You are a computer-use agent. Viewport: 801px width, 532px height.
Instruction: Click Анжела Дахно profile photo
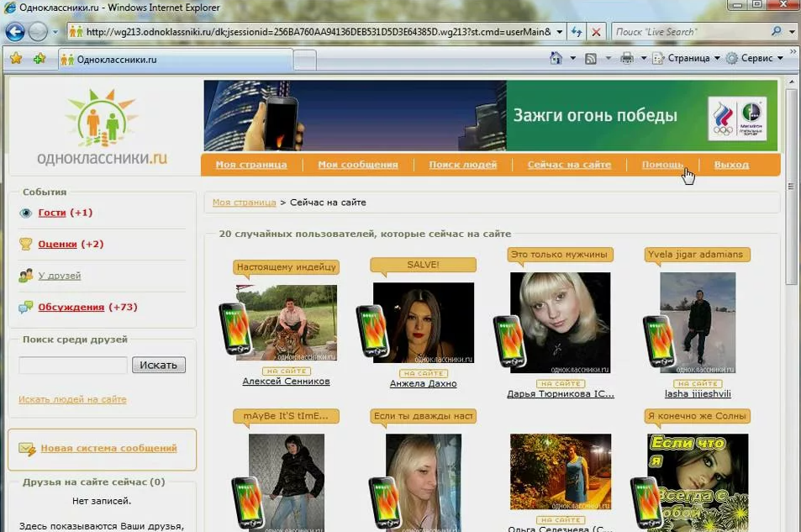424,323
